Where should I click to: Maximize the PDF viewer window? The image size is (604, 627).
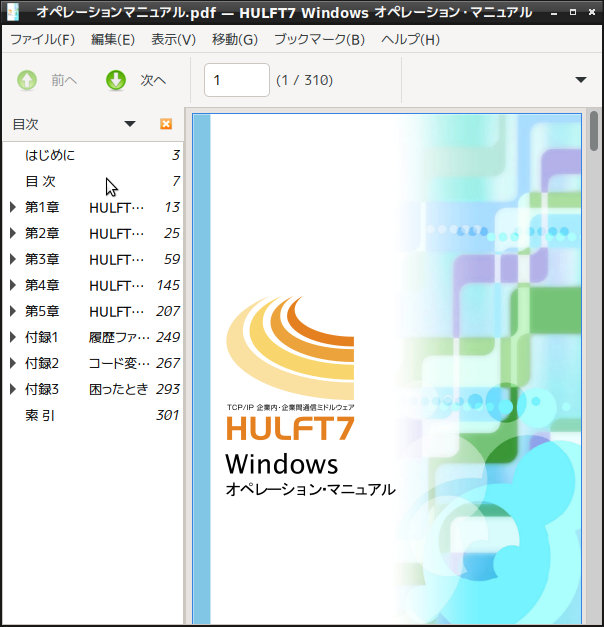[573, 12]
